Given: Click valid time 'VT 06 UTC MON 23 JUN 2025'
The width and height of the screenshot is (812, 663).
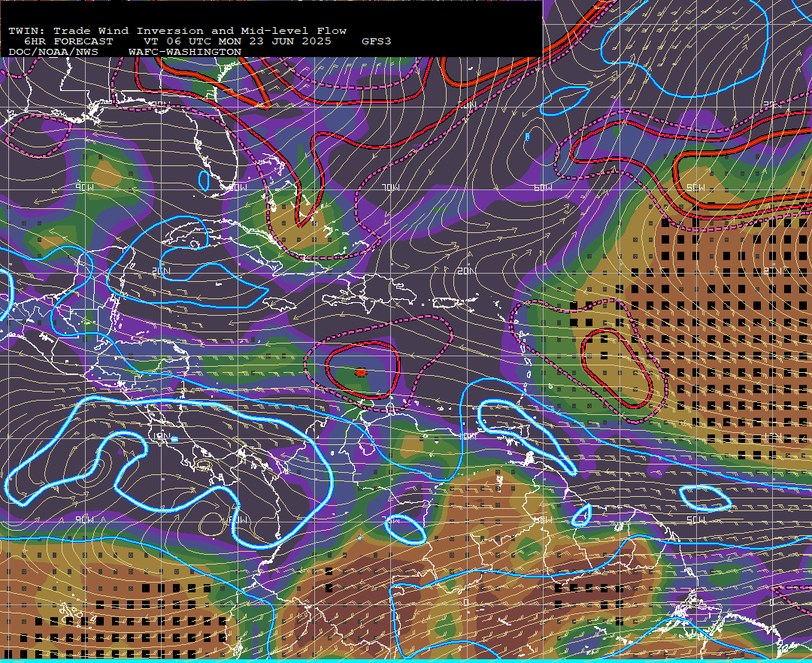Looking at the screenshot, I should (237, 41).
